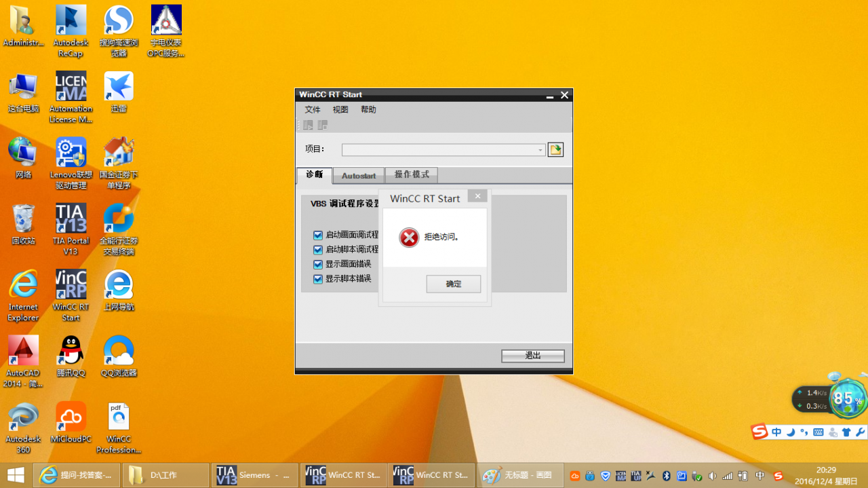This screenshot has height=488, width=868.
Task: Open the 文件 menu
Action: 313,109
